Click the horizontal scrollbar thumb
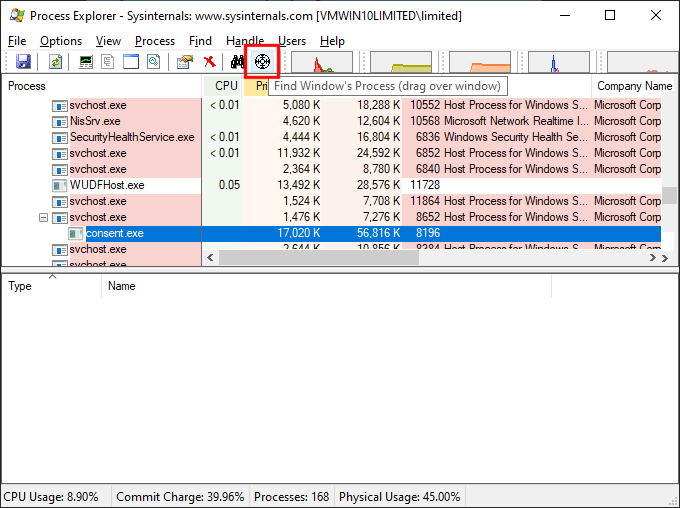 319,258
